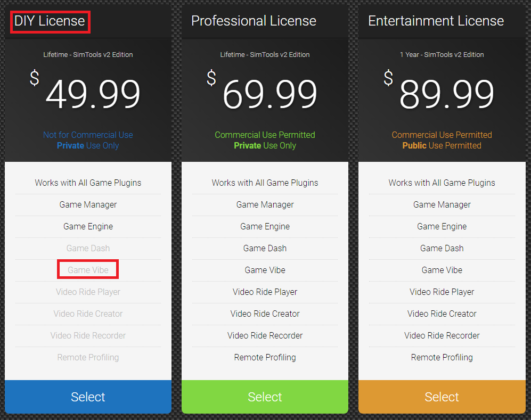
Task: Click greyed 'Game Dash' in DIY card
Action: 88,248
